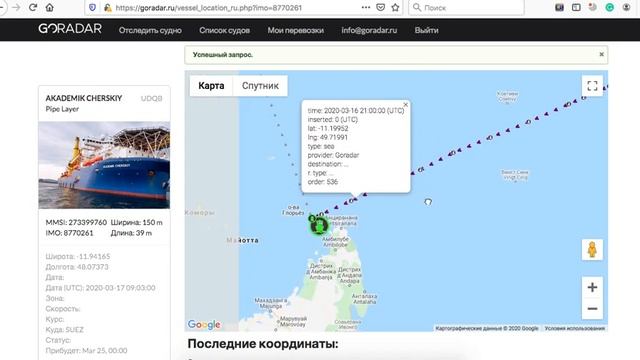Switch map to Спутник satellite view
The width and height of the screenshot is (640, 360).
pyautogui.click(x=260, y=86)
